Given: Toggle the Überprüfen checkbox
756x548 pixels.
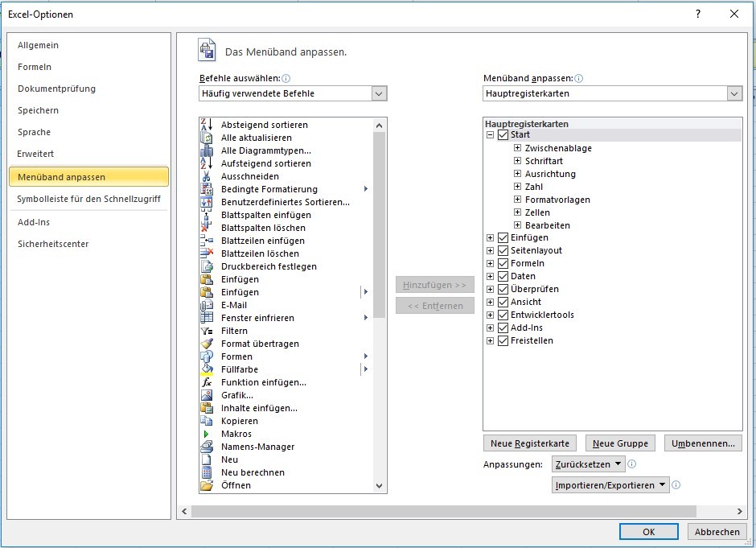Looking at the screenshot, I should pos(503,289).
